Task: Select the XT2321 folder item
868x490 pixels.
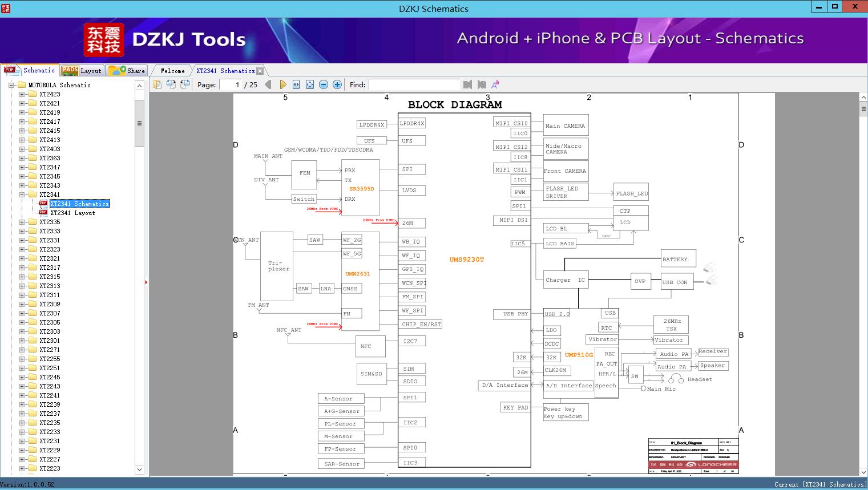Action: (50, 258)
